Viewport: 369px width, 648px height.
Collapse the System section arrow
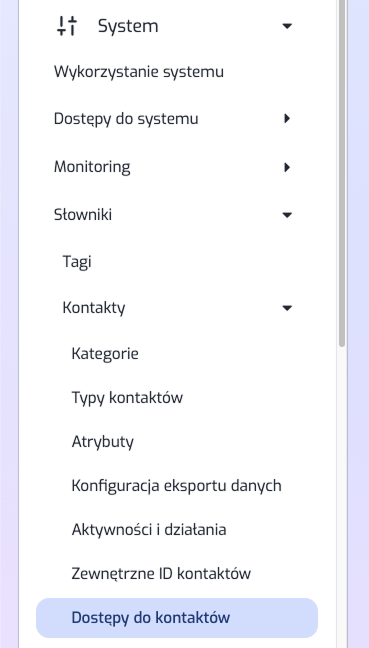(287, 26)
